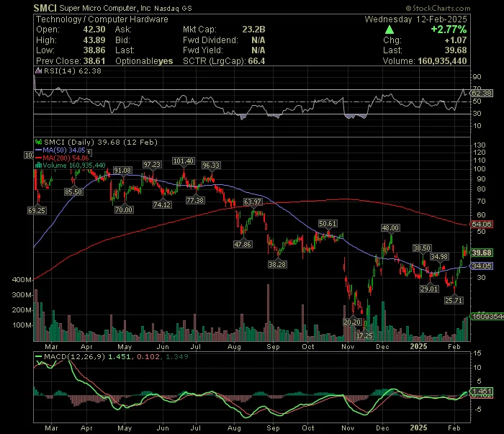Click the 48.00 peak price label
Image resolution: width=504 pixels, height=434 pixels.
[390, 227]
